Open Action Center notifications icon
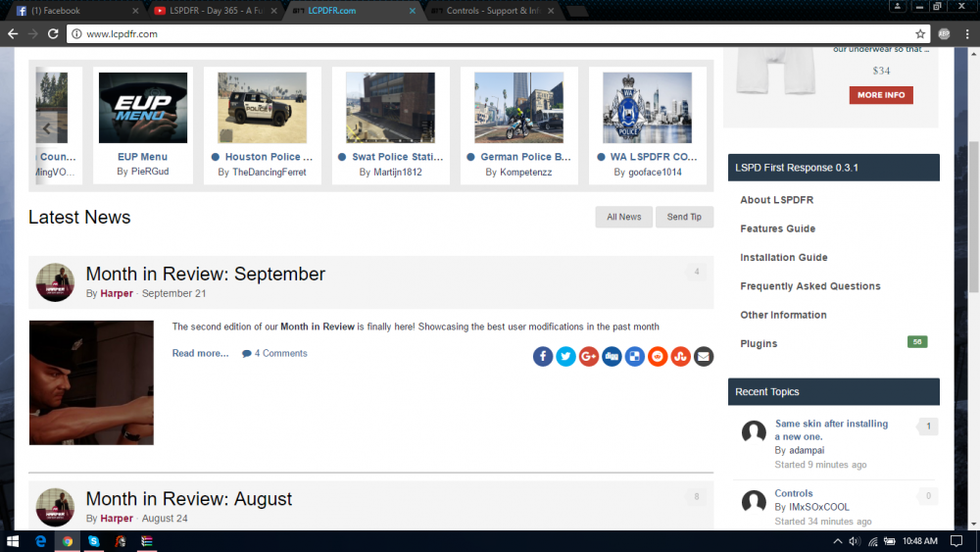 [x=956, y=541]
